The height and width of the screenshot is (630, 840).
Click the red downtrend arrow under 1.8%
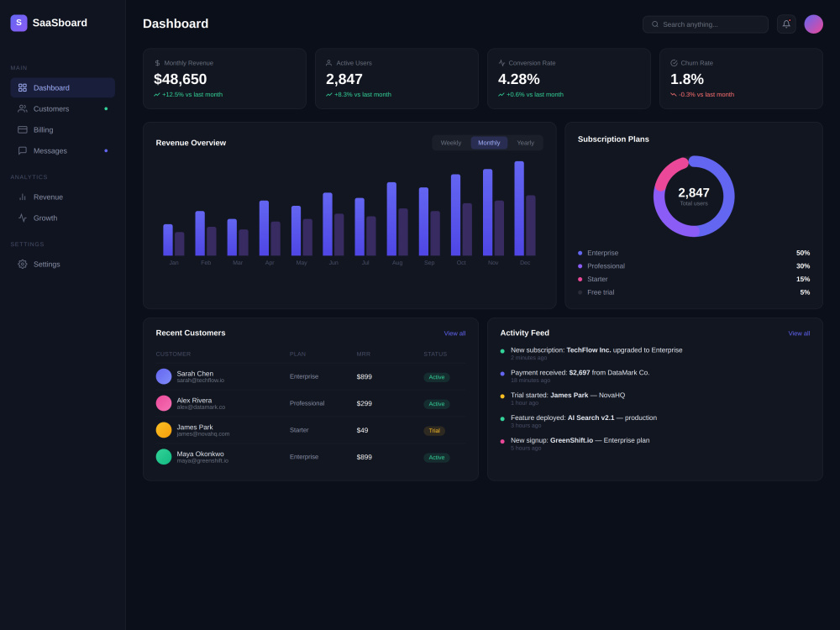pos(674,94)
